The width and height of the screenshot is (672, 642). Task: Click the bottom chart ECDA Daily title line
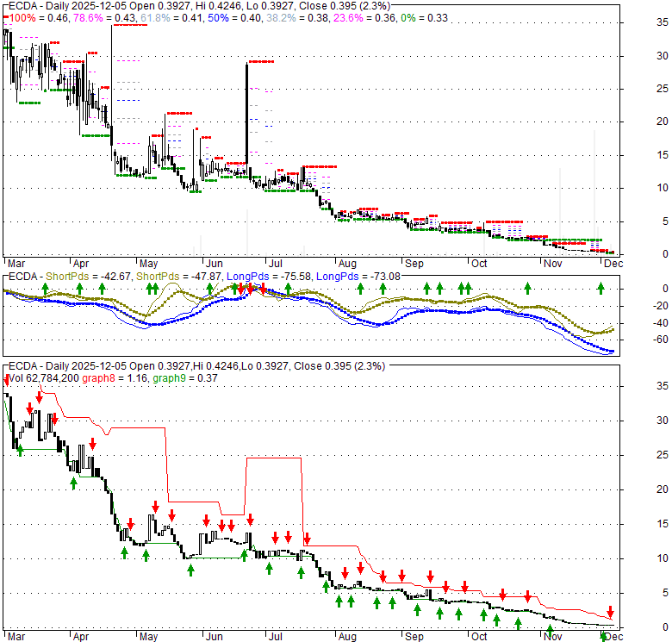point(196,366)
